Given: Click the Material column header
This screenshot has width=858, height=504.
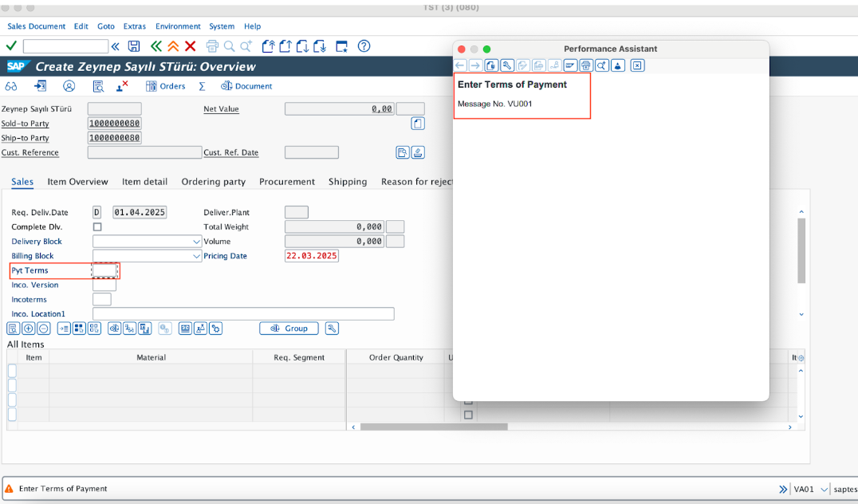Looking at the screenshot, I should coord(151,357).
